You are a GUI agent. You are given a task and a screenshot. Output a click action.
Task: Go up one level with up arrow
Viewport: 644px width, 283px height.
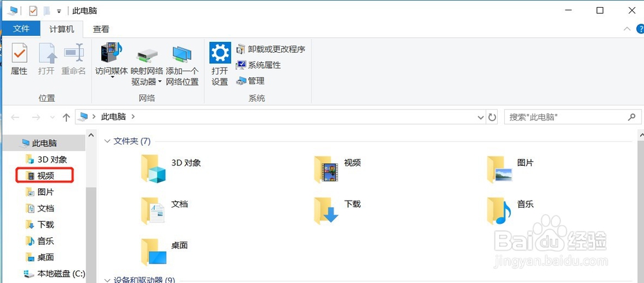pos(66,118)
